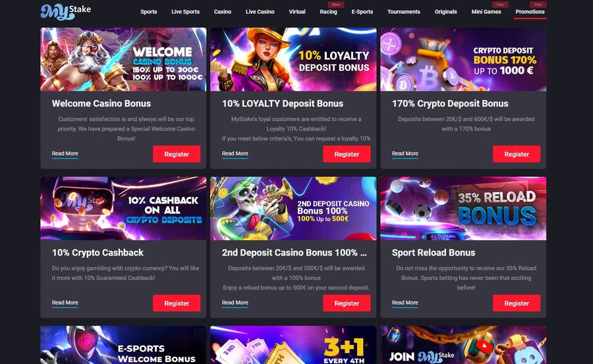Open the E-Sports Welcome Bonus banner
Viewport: 593px width, 364px height.
pyautogui.click(x=123, y=345)
